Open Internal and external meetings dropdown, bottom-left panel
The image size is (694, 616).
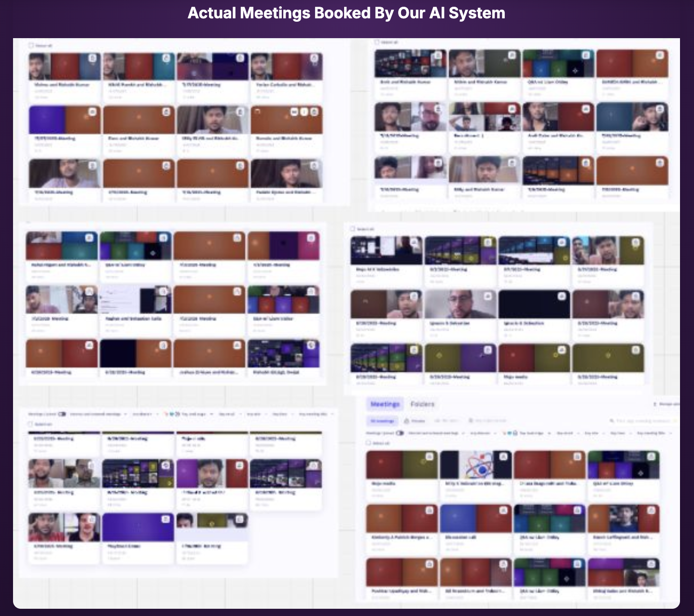pos(98,414)
